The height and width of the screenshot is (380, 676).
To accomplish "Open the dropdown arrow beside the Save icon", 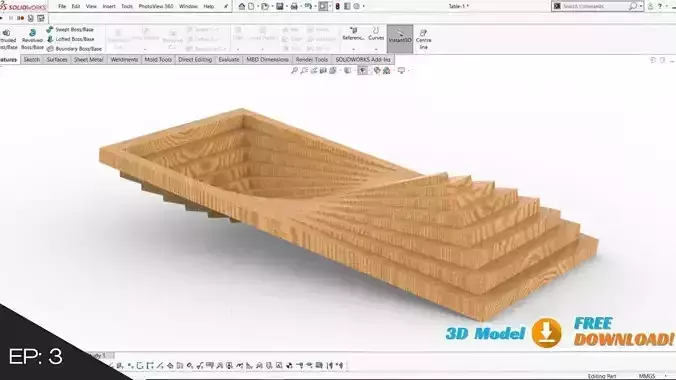I will (286, 6).
